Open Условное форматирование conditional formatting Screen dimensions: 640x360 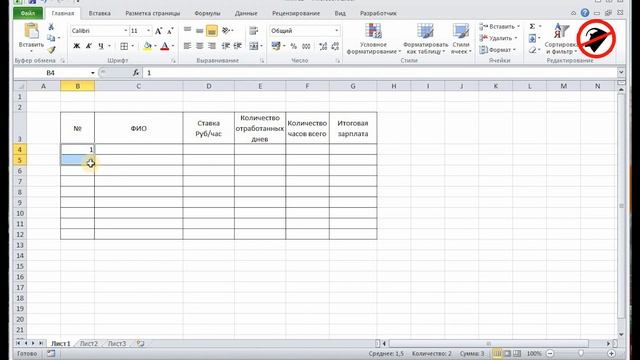coord(373,39)
